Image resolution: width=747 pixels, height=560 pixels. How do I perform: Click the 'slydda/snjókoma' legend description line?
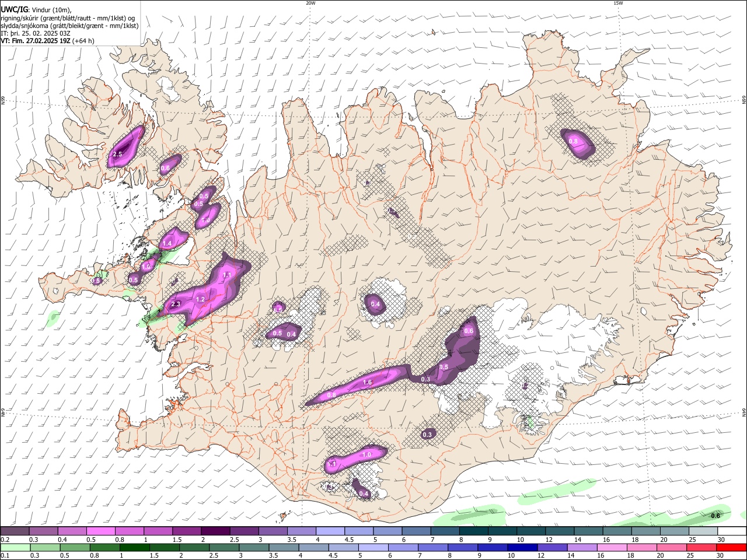coord(70,26)
